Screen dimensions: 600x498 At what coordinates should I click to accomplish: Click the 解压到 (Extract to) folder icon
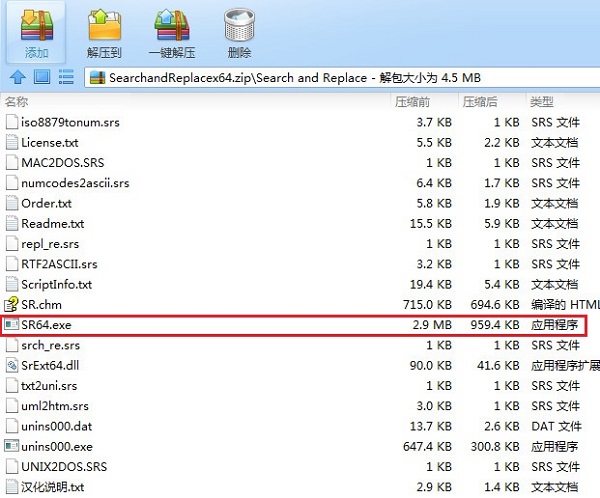104,25
